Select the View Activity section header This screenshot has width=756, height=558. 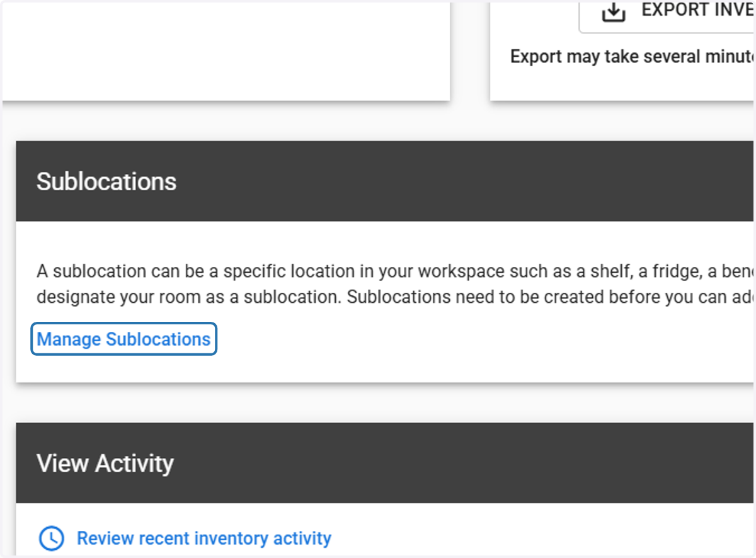tap(384, 463)
